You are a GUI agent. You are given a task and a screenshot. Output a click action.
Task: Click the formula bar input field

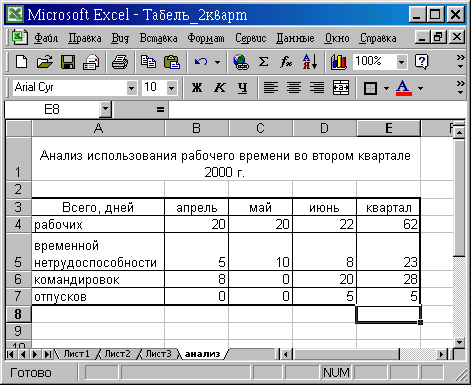317,109
